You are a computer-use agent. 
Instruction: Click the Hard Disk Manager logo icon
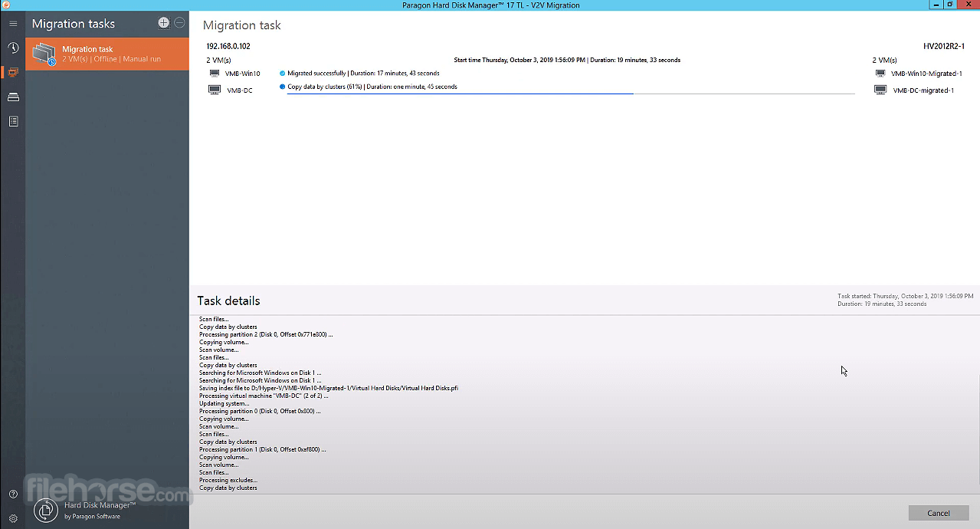coord(46,510)
